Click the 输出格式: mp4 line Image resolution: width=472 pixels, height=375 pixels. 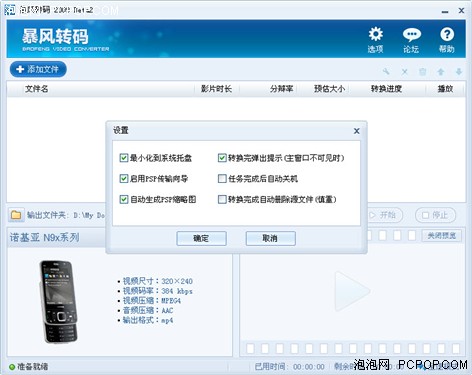[148, 320]
